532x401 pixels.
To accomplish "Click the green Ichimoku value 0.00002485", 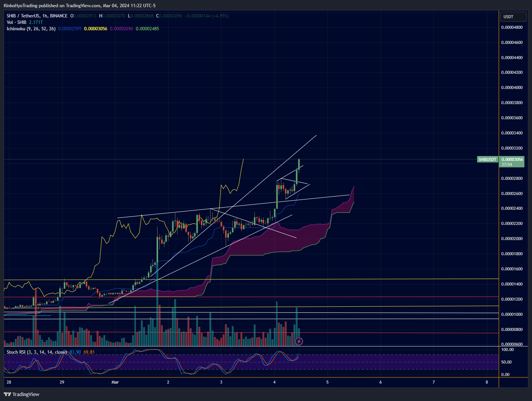I will tap(147, 29).
